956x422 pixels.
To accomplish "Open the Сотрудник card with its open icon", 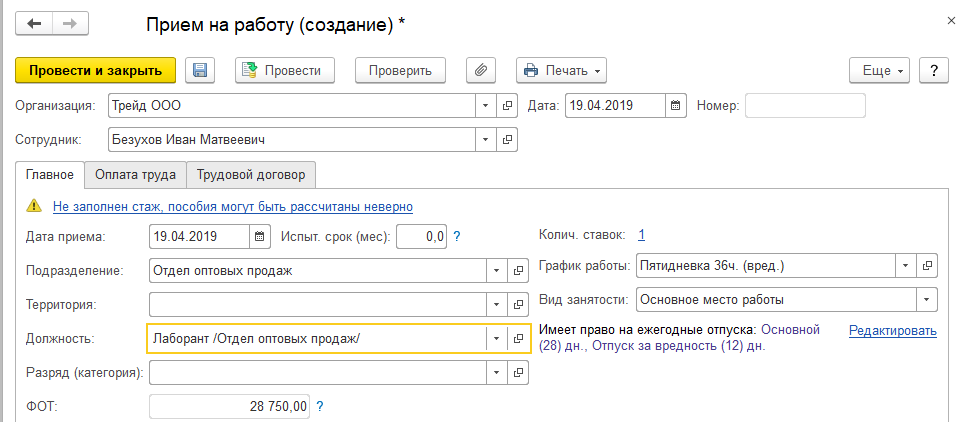I will (508, 140).
